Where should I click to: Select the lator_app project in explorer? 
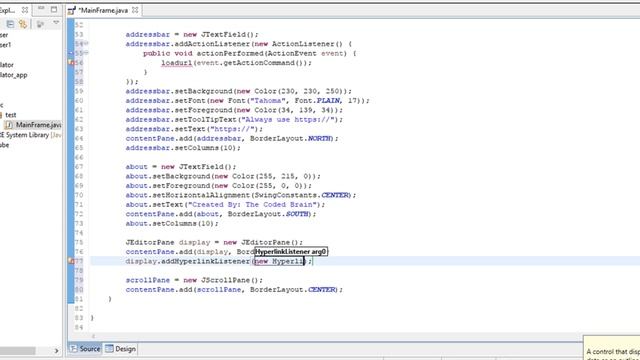click(x=13, y=75)
